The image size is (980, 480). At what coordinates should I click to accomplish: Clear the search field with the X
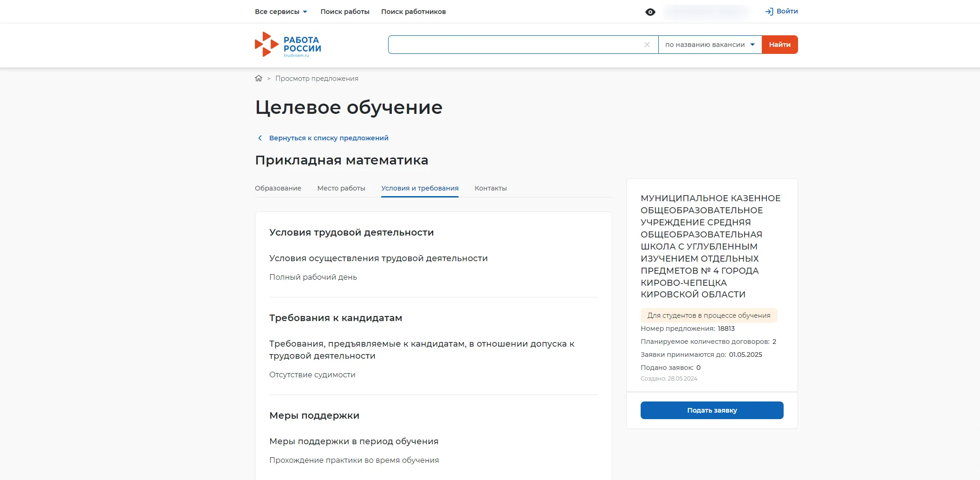647,45
